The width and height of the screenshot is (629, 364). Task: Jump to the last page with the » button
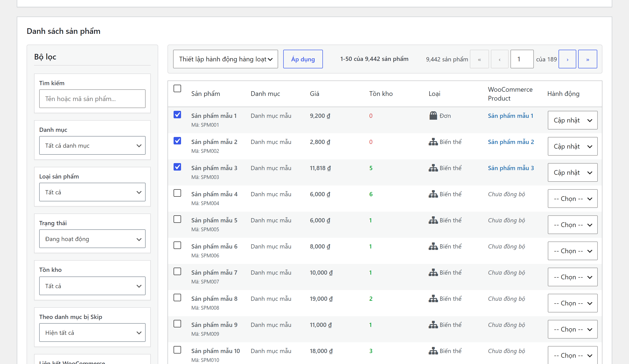point(588,59)
